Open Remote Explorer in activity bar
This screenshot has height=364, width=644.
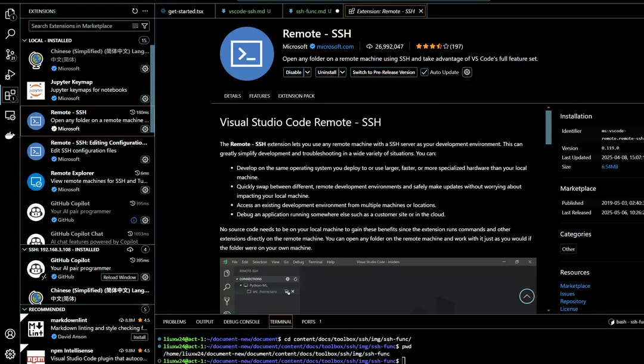[10, 116]
